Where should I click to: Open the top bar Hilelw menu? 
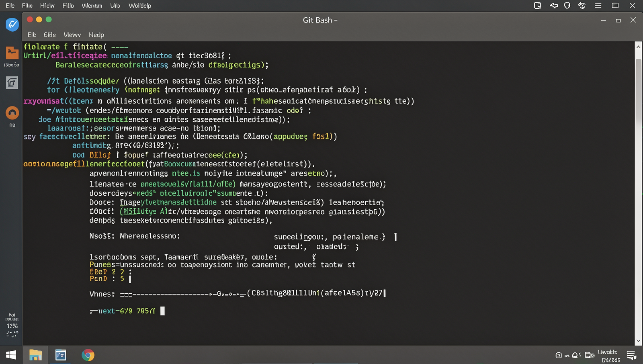47,6
